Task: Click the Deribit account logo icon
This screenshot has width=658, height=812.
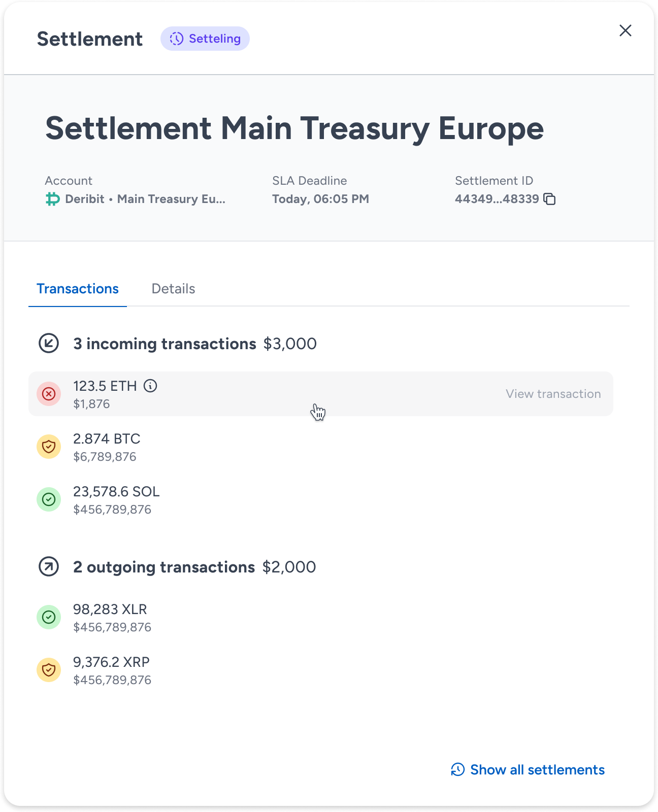Action: click(x=52, y=199)
